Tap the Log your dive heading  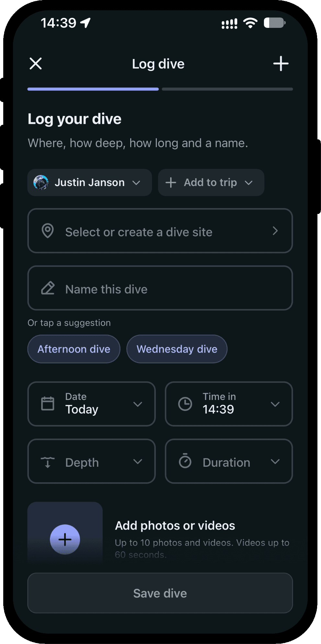click(x=75, y=119)
